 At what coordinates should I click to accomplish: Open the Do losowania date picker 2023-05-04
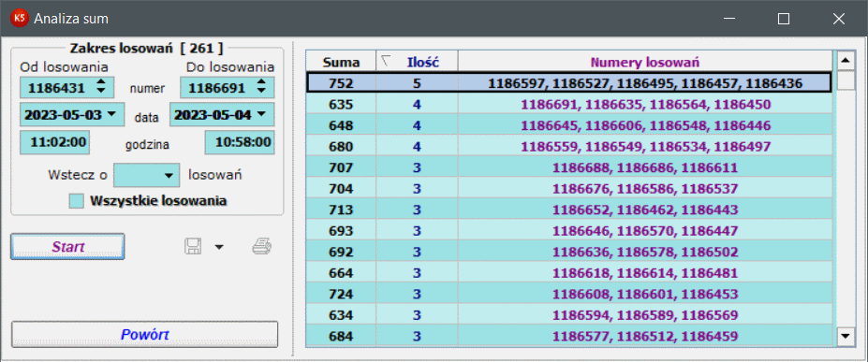point(262,114)
